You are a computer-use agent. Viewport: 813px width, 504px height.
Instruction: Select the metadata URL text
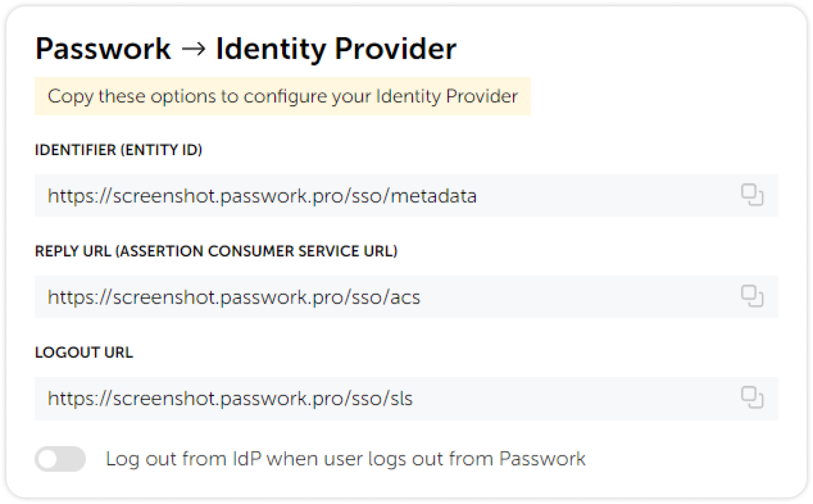261,196
